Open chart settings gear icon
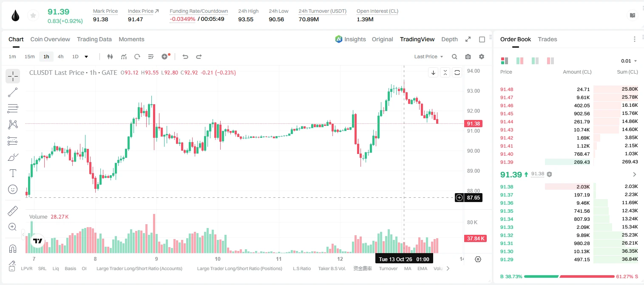 click(x=482, y=57)
